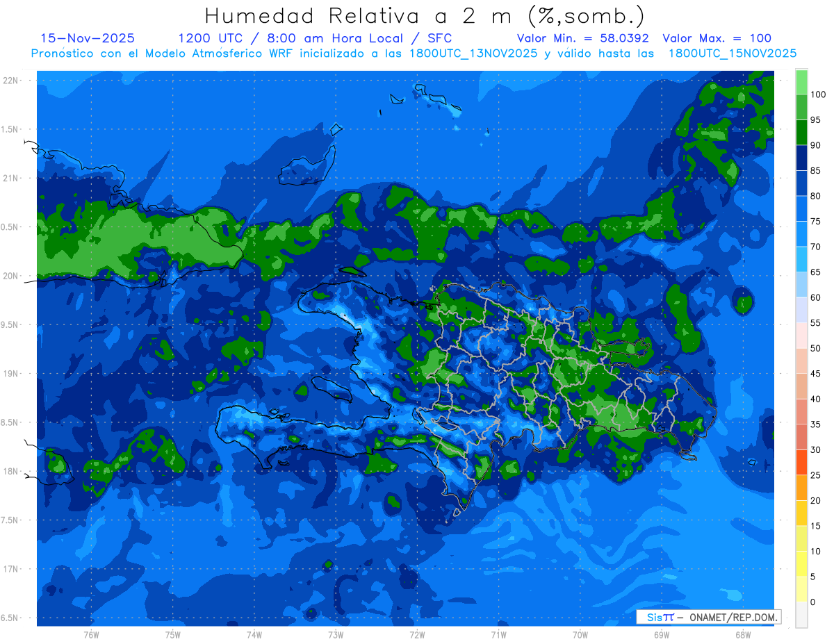
Task: Click the '20N' latitude label
Action: (x=10, y=276)
